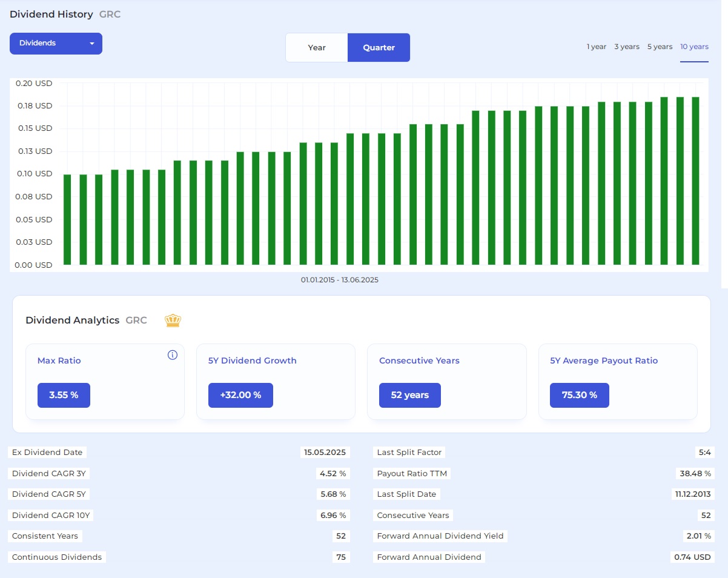728x578 pixels.
Task: Click the 6.96 % CAGR value
Action: click(x=333, y=515)
